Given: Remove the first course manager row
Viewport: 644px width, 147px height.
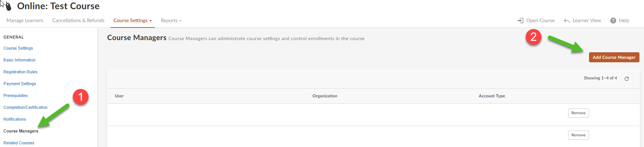Looking at the screenshot, I should (x=578, y=113).
